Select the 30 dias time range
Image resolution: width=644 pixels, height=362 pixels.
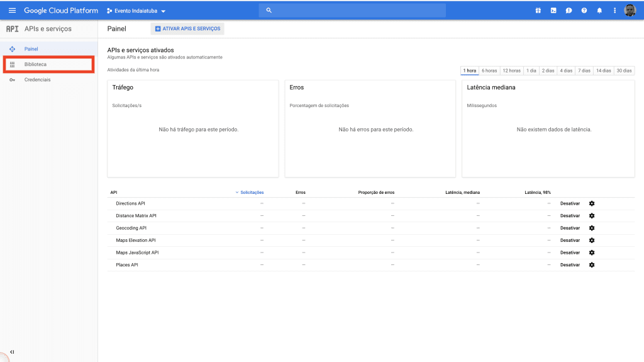(x=624, y=71)
